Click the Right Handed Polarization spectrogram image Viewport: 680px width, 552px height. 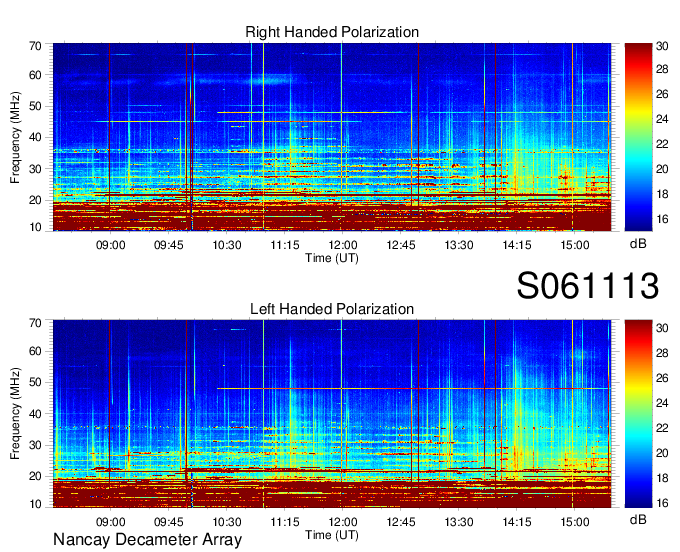click(x=332, y=137)
